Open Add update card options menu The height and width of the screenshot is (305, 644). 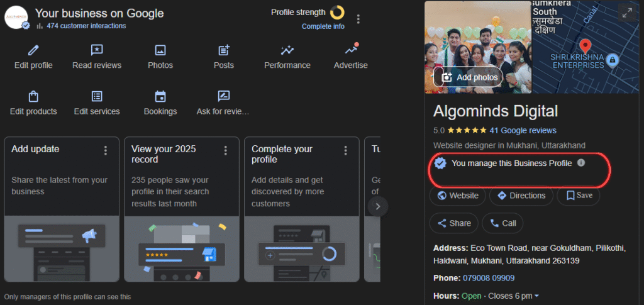click(106, 150)
